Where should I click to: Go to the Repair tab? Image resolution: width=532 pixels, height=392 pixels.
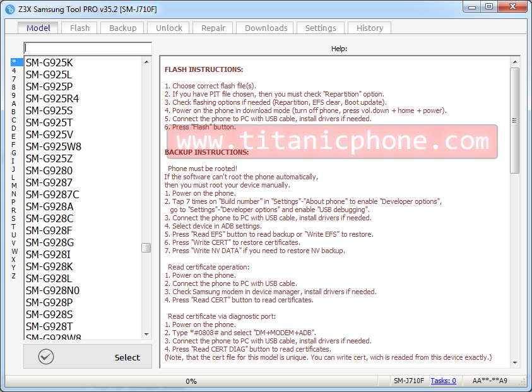tap(213, 28)
